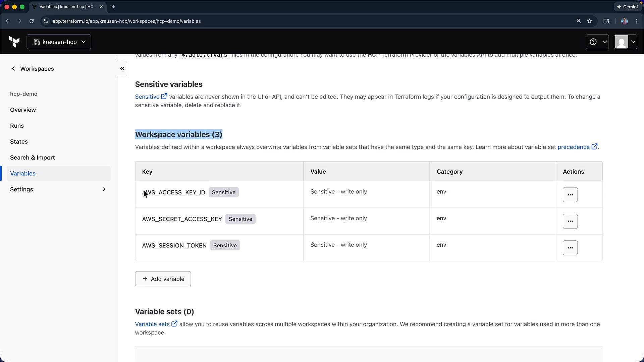Screen dimensions: 644x362
Task: Open actions menu for AWS_ACCESS_KEY_ID
Action: [x=570, y=195]
